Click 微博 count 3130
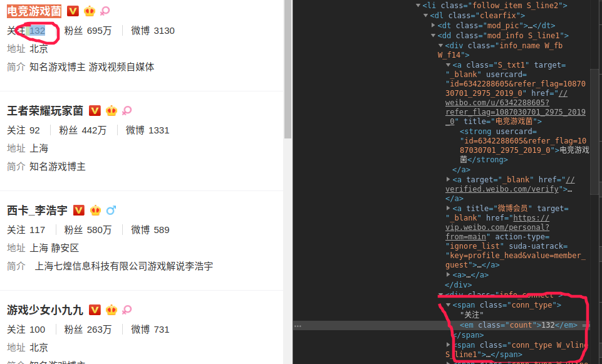This screenshot has width=602, height=364. click(x=164, y=31)
